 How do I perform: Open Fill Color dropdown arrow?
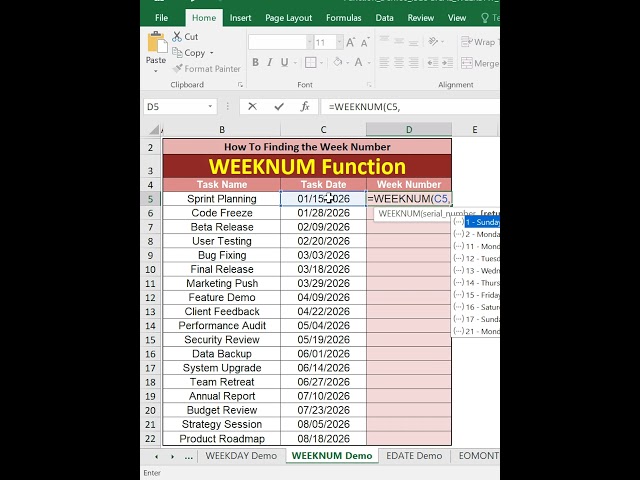tap(347, 63)
